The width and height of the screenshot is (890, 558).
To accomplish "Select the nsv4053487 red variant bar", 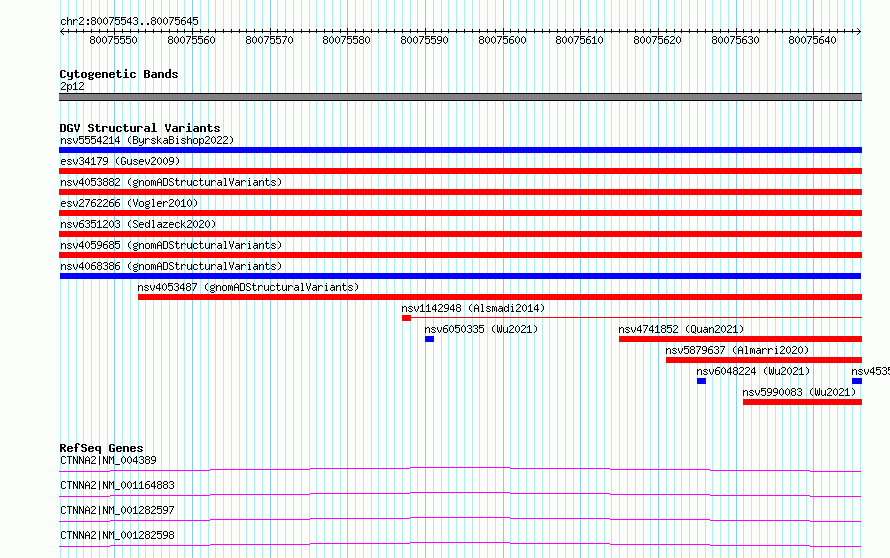I will (500, 297).
